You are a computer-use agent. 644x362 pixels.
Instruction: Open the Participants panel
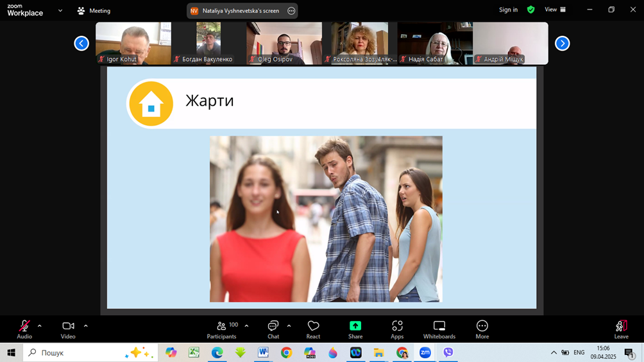pos(222,329)
